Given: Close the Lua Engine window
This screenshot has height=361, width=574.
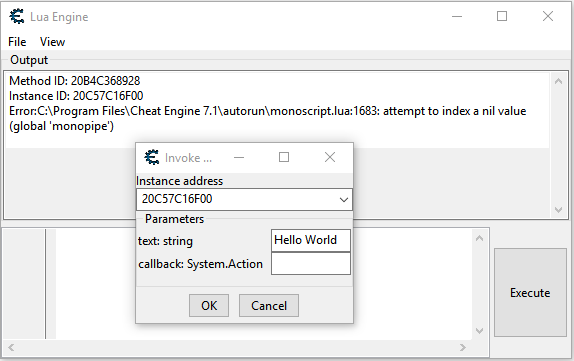Looking at the screenshot, I should pos(548,16).
